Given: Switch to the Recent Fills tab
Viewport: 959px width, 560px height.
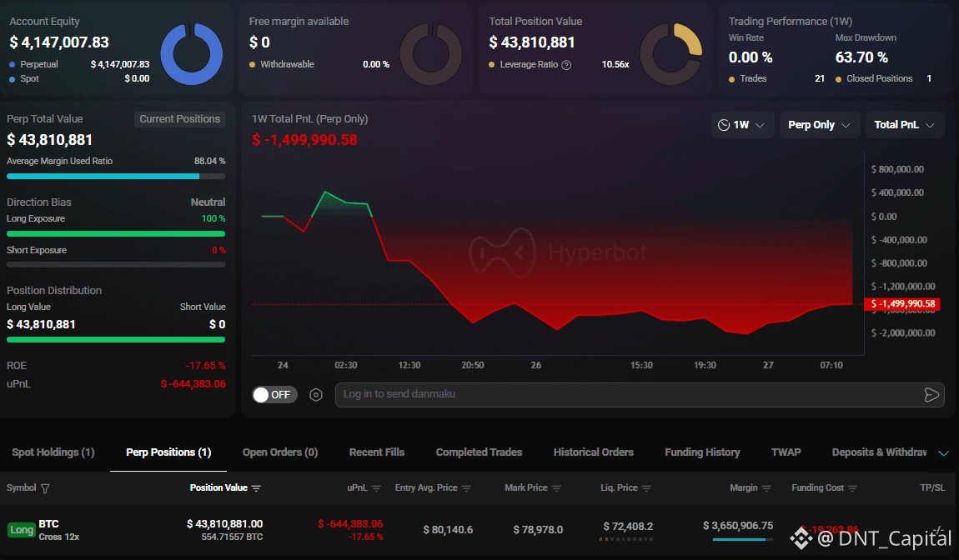Looking at the screenshot, I should pyautogui.click(x=377, y=452).
